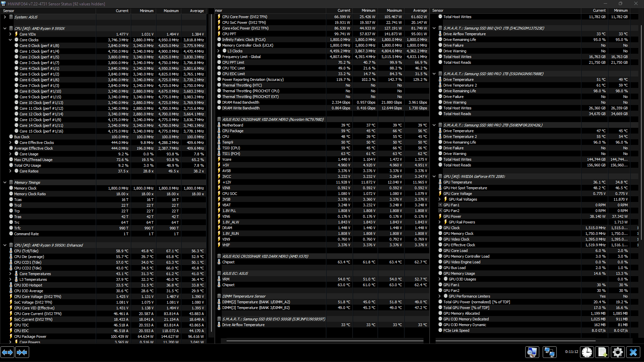Select the Infinity Fabric Clock (FCLK) row
Image resolution: width=644 pixels, height=362 pixels.
pyautogui.click(x=322, y=40)
